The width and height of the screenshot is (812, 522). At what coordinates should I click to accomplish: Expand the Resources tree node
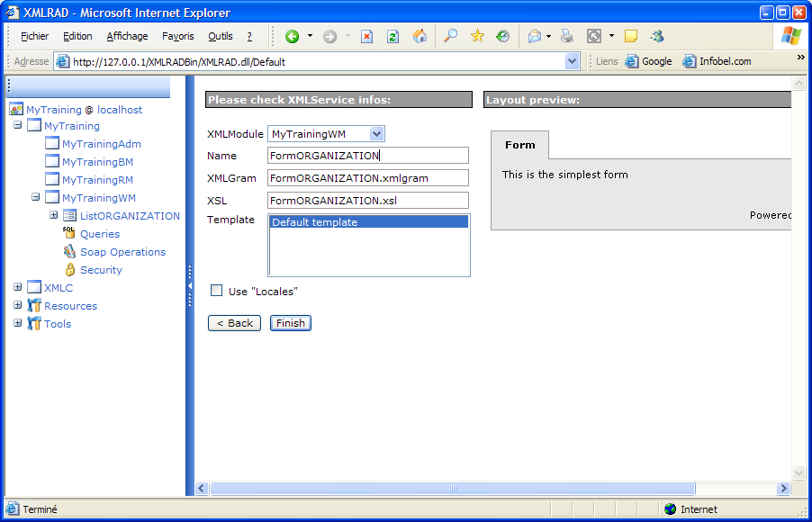tap(18, 305)
